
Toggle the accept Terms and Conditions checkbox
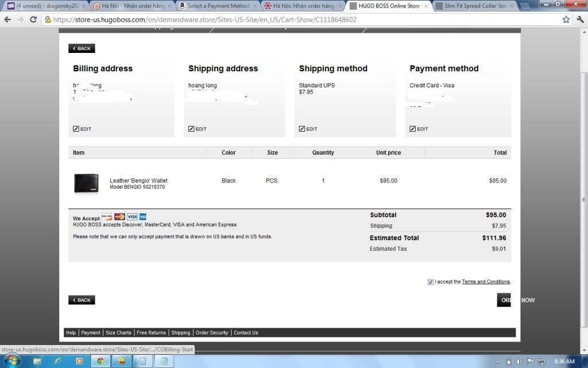coord(431,282)
